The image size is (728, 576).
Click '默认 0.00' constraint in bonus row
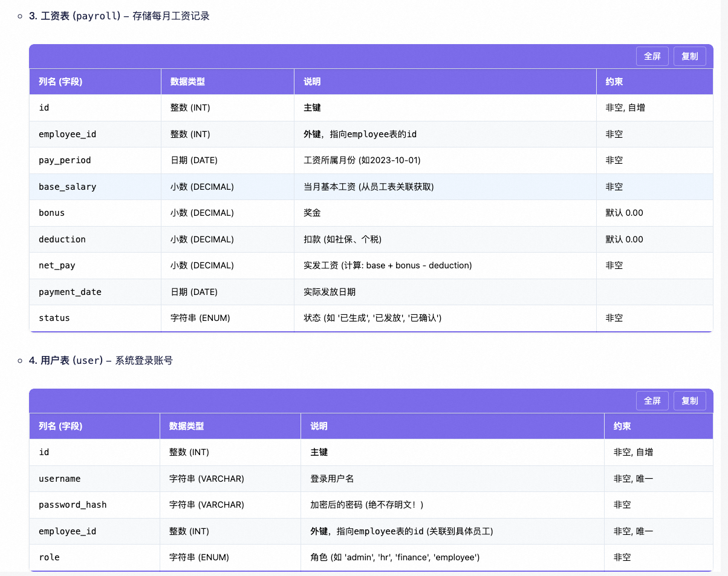pos(625,213)
